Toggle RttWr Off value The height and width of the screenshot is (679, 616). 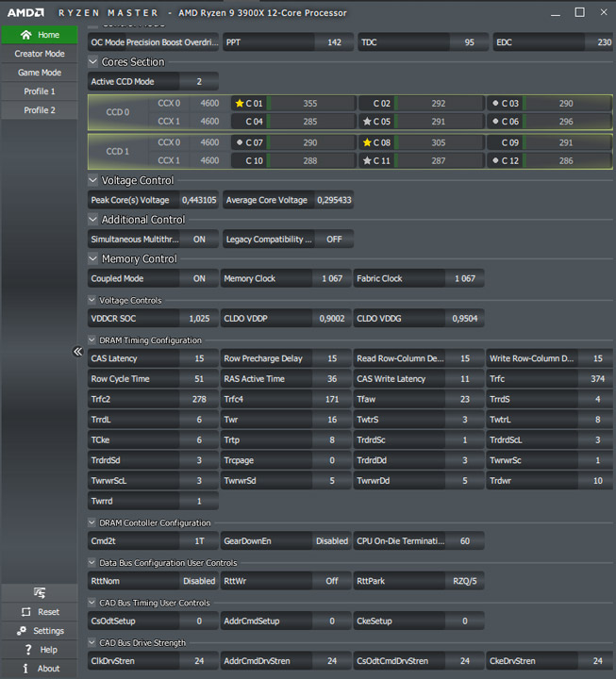coord(332,581)
